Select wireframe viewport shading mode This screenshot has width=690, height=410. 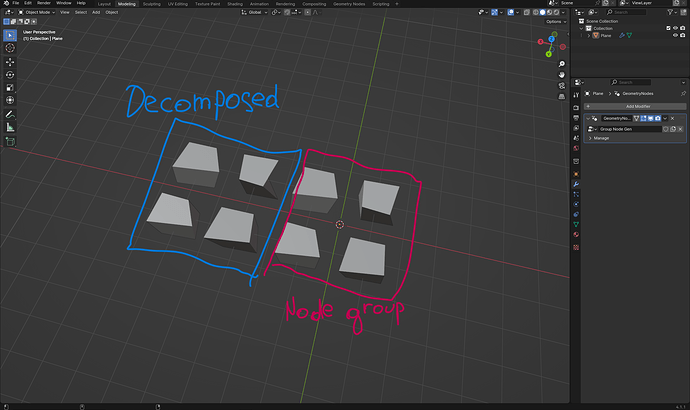(536, 12)
